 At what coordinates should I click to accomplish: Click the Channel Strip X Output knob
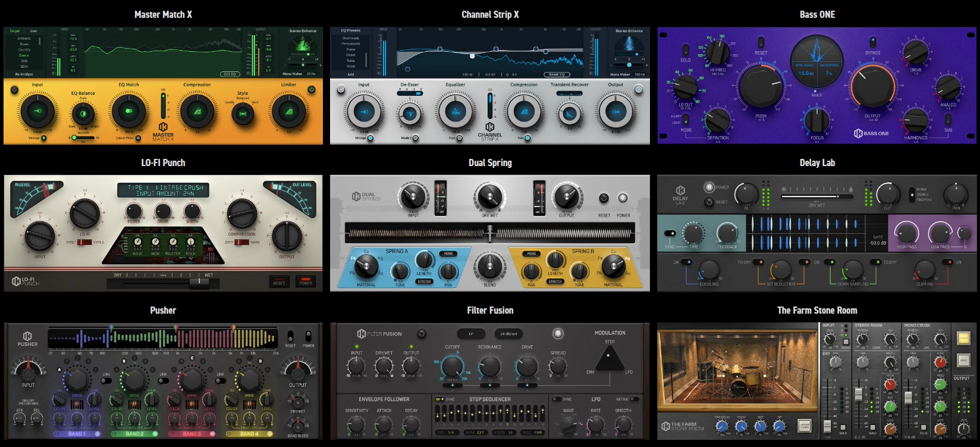click(615, 111)
